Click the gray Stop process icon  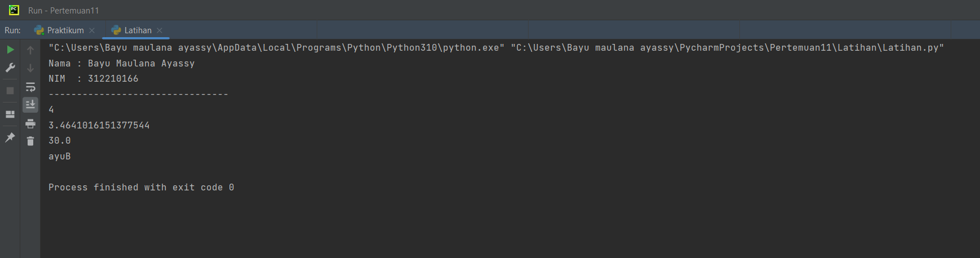point(10,91)
